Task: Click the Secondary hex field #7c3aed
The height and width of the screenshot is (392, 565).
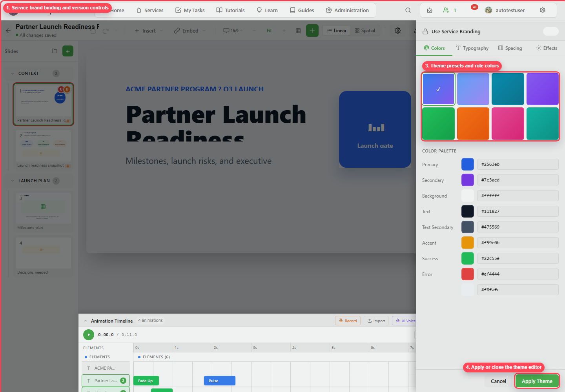Action: [x=518, y=180]
